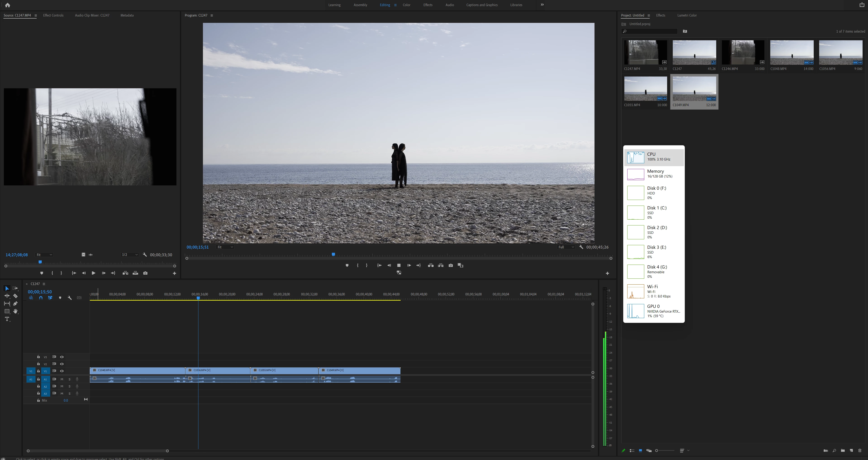
Task: Select the Track Select Forward tool
Action: pyautogui.click(x=16, y=288)
